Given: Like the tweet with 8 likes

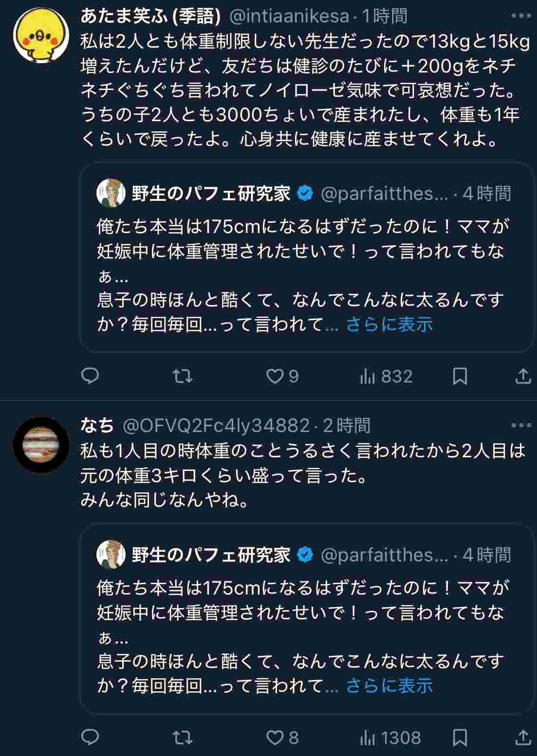Looking at the screenshot, I should [x=275, y=738].
